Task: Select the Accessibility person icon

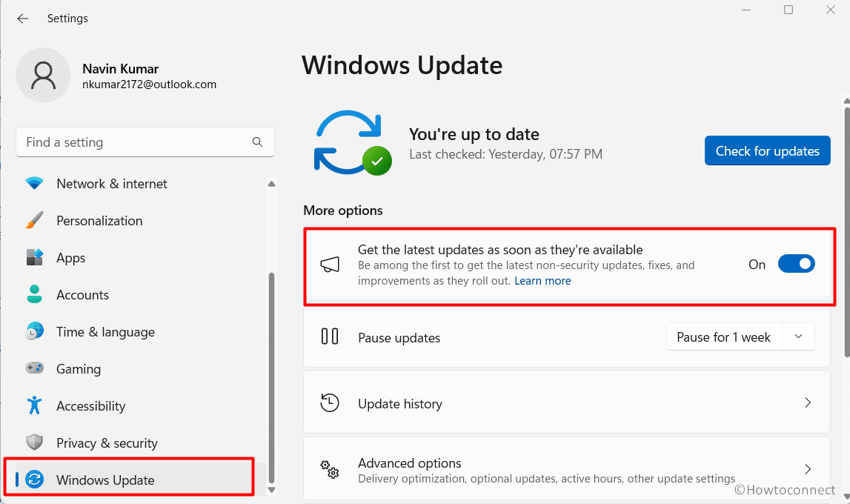Action: (34, 405)
